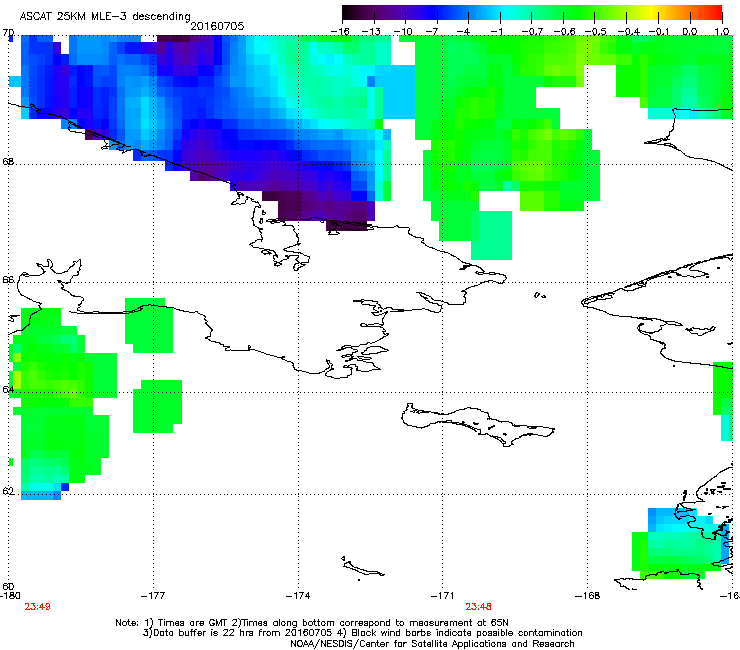Click the 'Data buffer is 22 hrs' note line
This screenshot has width=740, height=650.
click(x=362, y=633)
